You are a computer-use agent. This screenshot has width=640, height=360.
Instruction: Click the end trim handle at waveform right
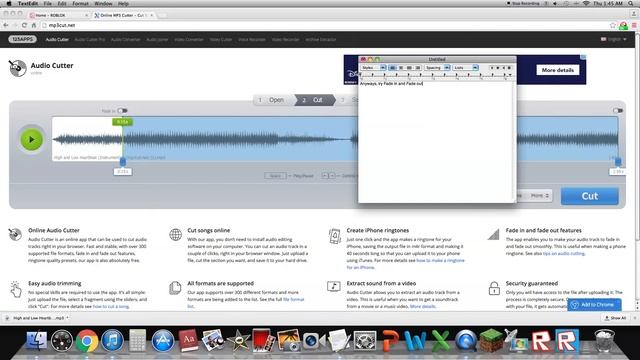[618, 162]
